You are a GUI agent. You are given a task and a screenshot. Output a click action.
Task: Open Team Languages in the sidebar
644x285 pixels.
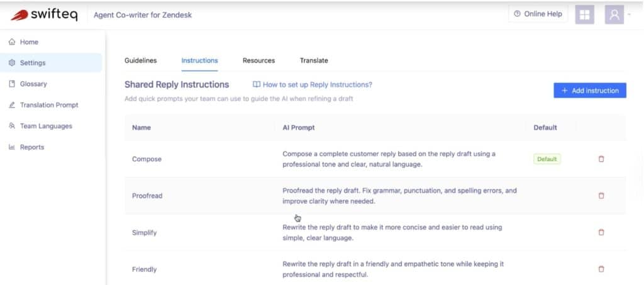click(52, 126)
